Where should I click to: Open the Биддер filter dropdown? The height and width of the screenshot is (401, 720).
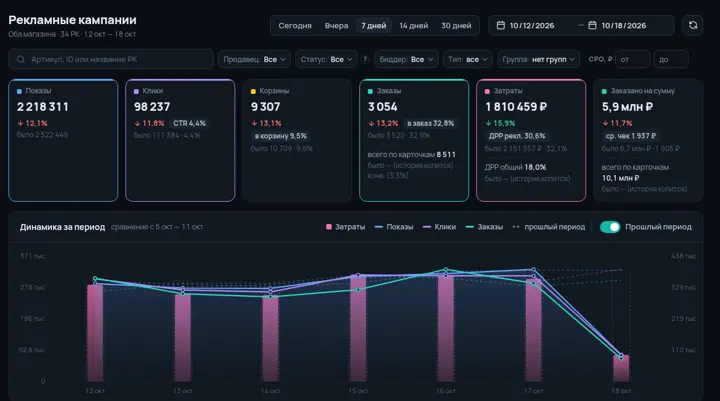pos(406,59)
